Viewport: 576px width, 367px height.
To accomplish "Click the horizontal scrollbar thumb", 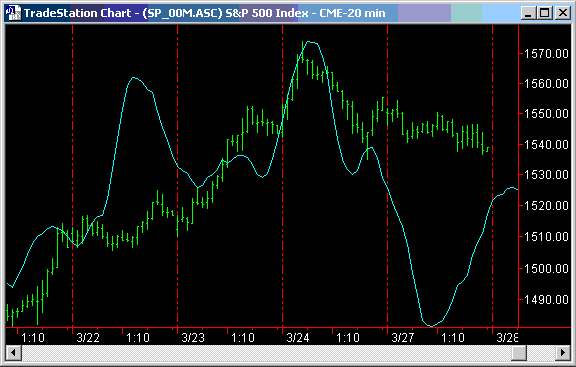I will pyautogui.click(x=519, y=353).
